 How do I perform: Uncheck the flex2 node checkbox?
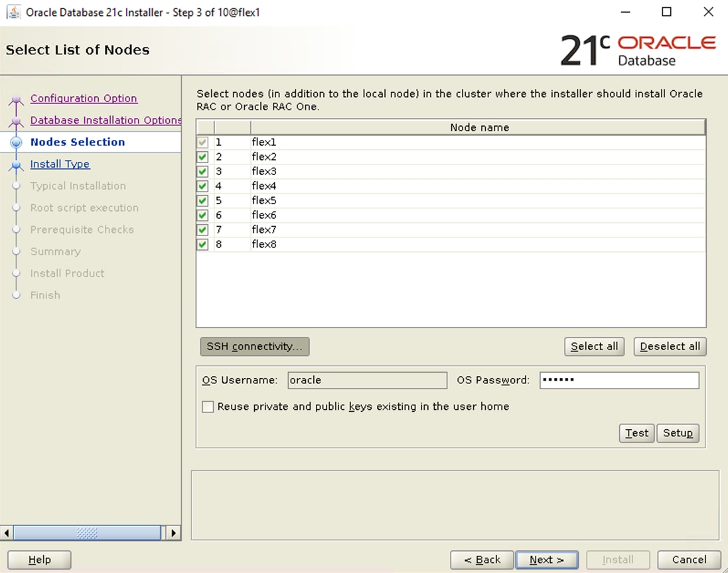tap(202, 157)
